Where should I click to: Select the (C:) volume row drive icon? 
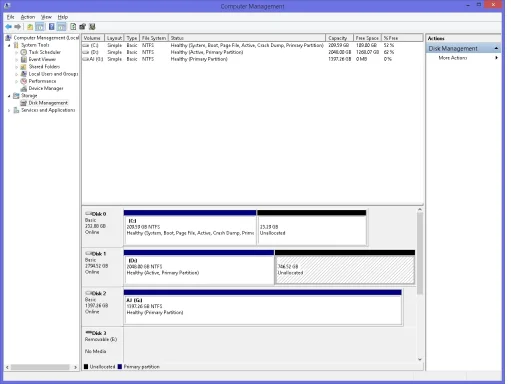pyautogui.click(x=86, y=45)
